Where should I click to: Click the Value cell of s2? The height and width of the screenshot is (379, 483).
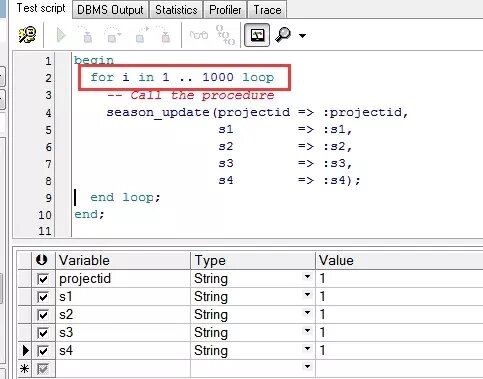click(x=399, y=315)
